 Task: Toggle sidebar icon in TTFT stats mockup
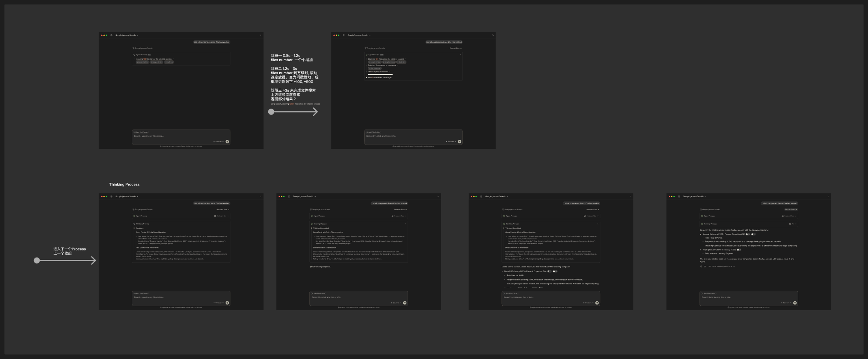pos(679,196)
